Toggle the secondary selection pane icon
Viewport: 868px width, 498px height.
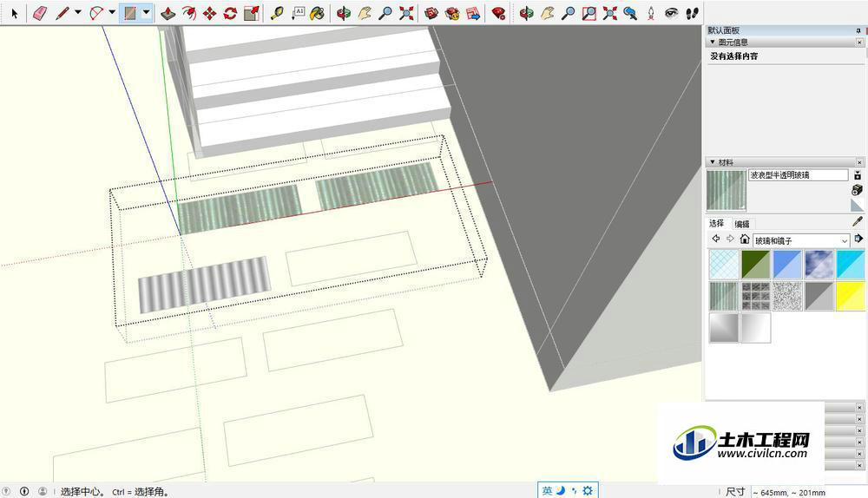coord(857,175)
